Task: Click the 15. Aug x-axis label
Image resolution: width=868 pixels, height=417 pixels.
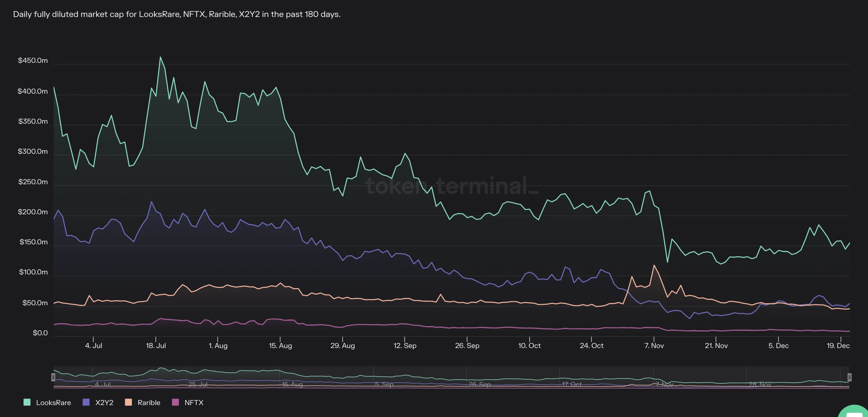Action: click(x=280, y=346)
